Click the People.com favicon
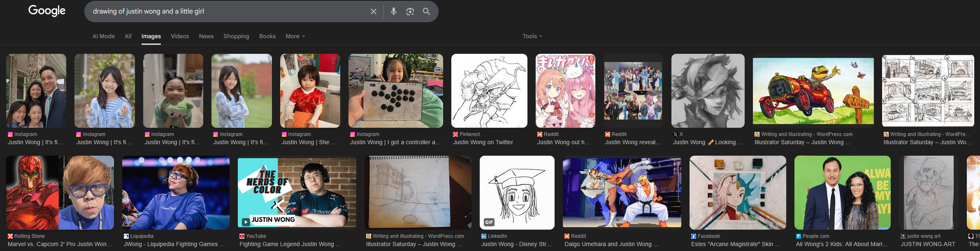980x251 pixels. [x=799, y=236]
